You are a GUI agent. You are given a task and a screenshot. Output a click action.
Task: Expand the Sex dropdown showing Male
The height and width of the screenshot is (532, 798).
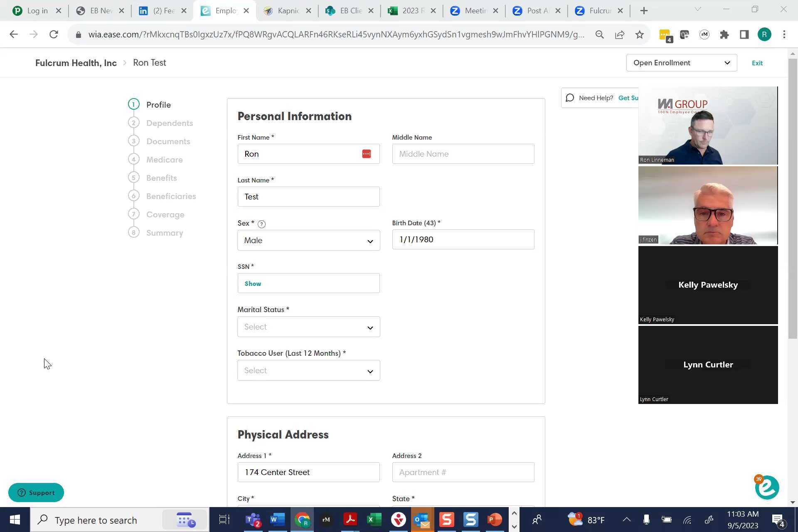click(x=308, y=241)
